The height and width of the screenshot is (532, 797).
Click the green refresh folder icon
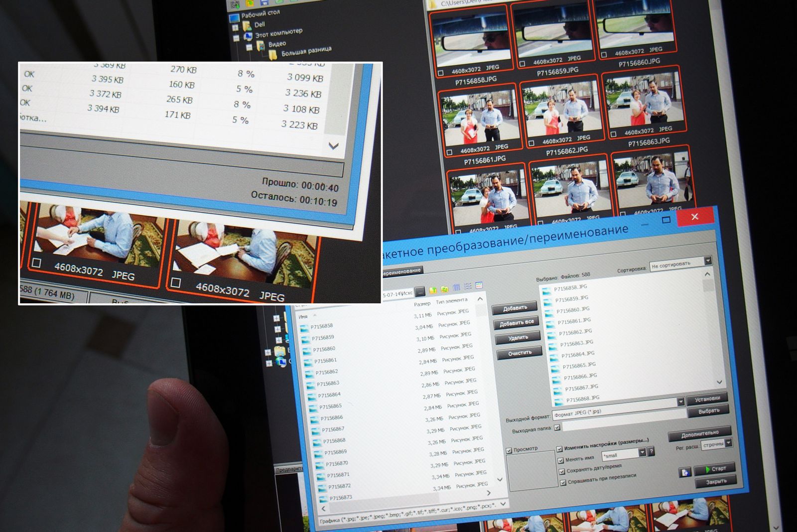[x=444, y=288]
